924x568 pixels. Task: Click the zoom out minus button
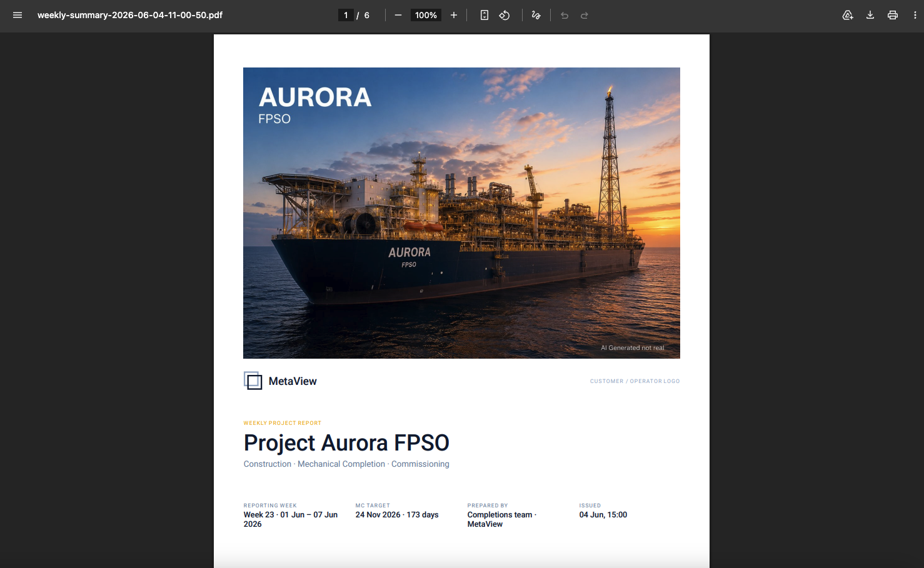(x=398, y=15)
